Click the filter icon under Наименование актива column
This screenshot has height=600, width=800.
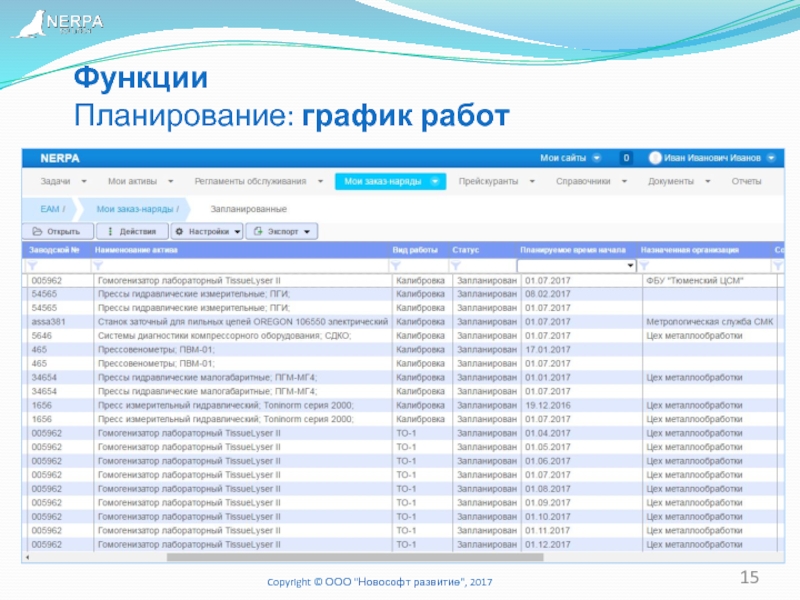pos(98,266)
